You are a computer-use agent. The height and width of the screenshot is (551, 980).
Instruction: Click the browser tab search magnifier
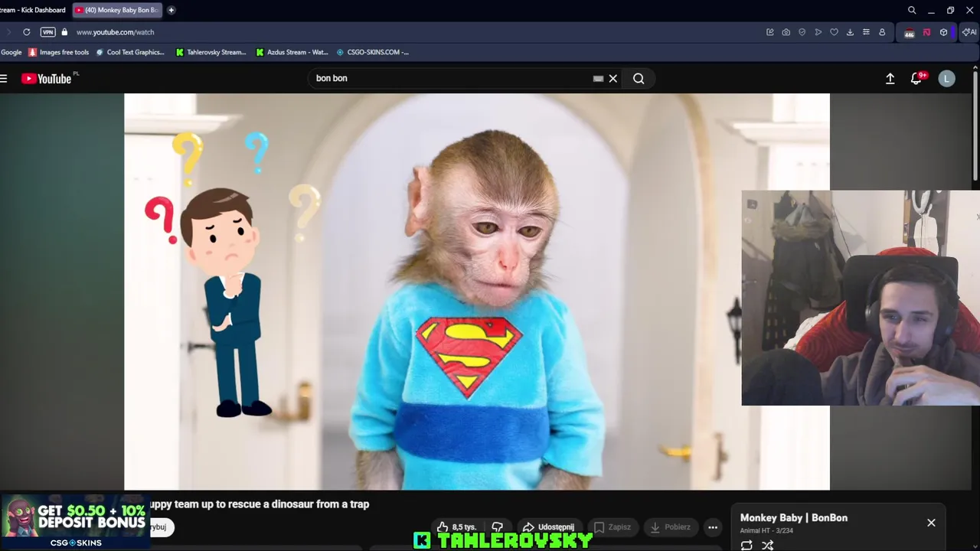(912, 10)
